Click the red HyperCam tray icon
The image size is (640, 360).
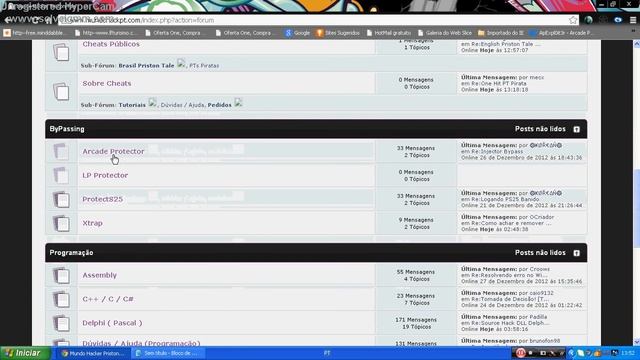pos(520,353)
